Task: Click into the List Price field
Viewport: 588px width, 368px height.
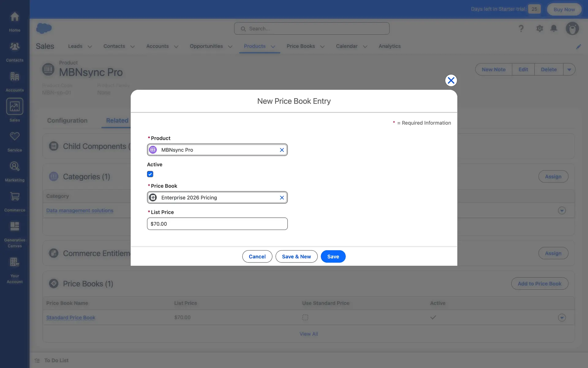Action: pyautogui.click(x=217, y=224)
